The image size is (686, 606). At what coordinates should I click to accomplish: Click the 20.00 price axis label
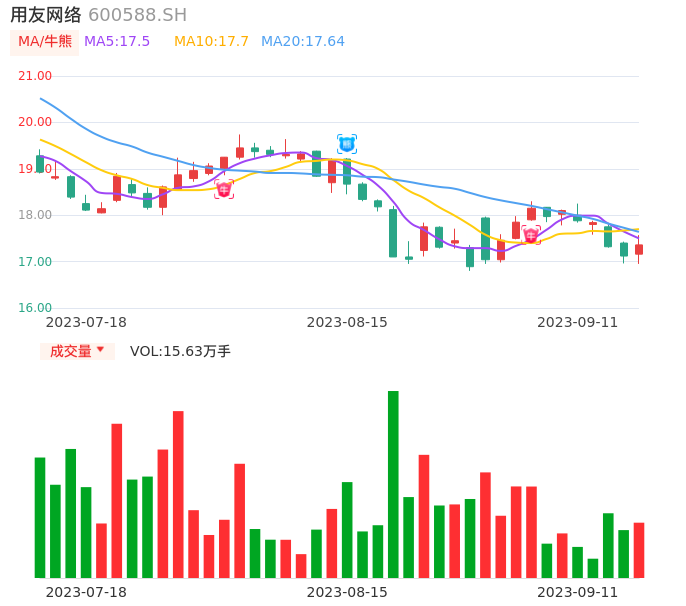click(35, 122)
